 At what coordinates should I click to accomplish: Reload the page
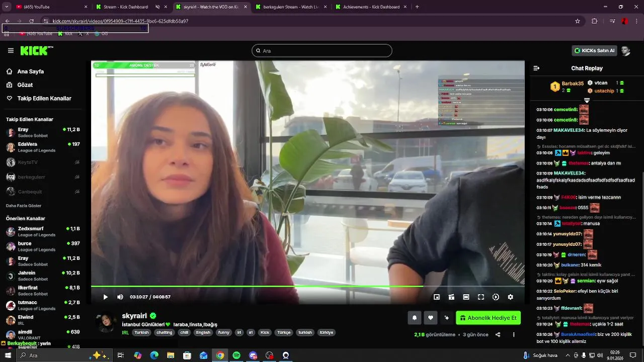pos(31,21)
